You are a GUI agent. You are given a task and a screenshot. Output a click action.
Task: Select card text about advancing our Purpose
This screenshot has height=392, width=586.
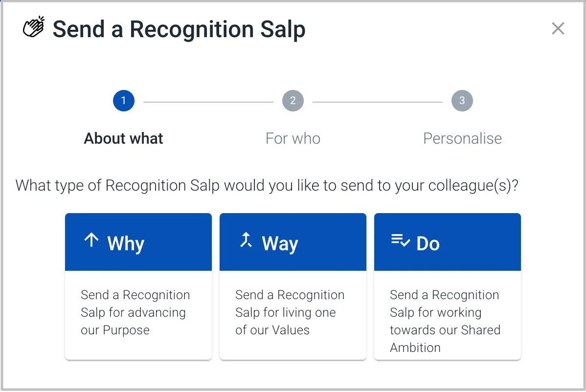tap(135, 312)
